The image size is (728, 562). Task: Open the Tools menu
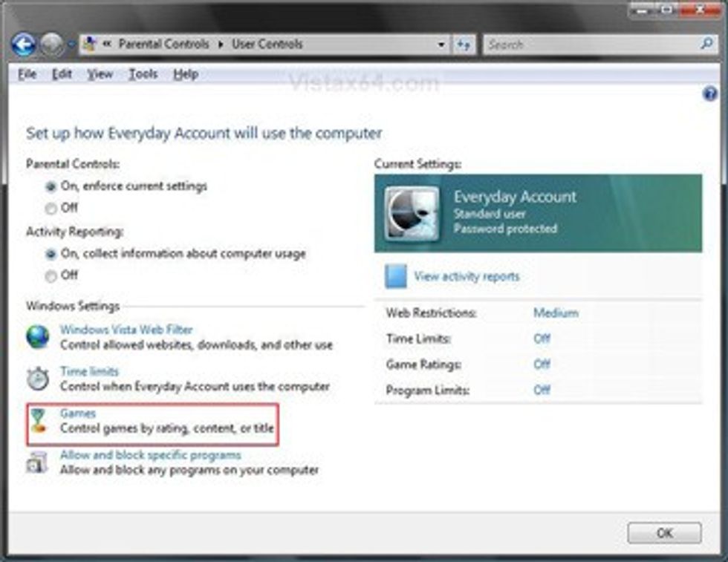pos(144,74)
